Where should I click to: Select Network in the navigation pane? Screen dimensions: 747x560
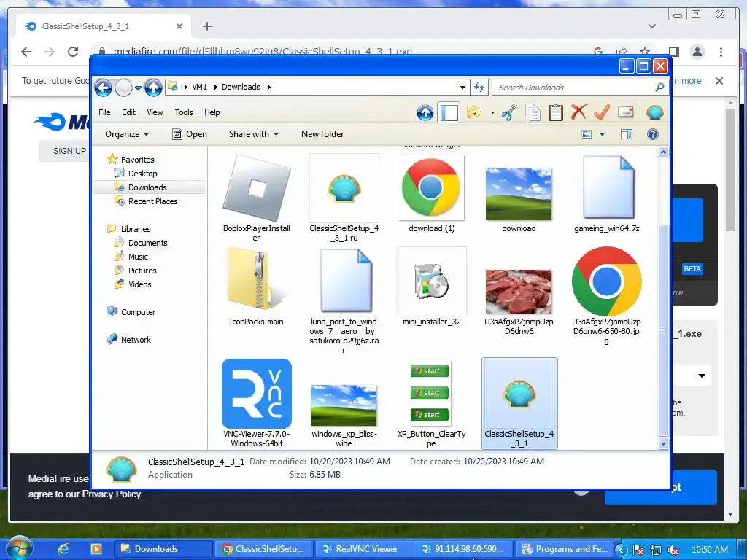[x=135, y=340]
